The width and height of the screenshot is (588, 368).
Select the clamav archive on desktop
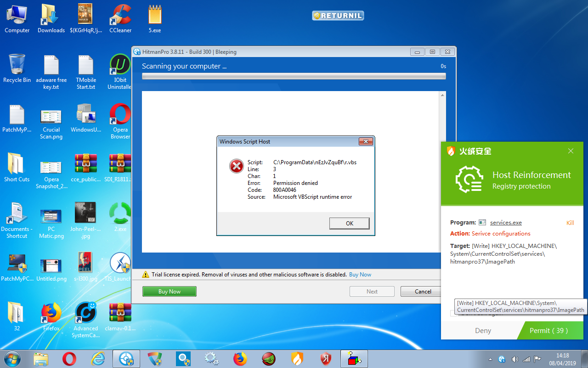click(x=120, y=316)
